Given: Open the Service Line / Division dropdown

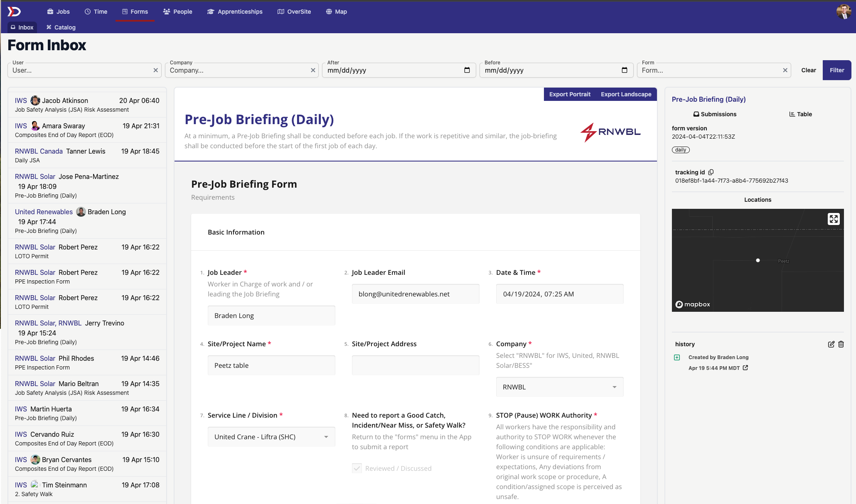Looking at the screenshot, I should (x=271, y=436).
